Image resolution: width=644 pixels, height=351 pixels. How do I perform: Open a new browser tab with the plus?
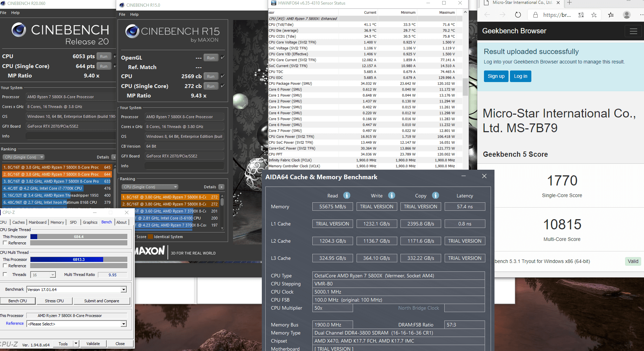pos(569,3)
